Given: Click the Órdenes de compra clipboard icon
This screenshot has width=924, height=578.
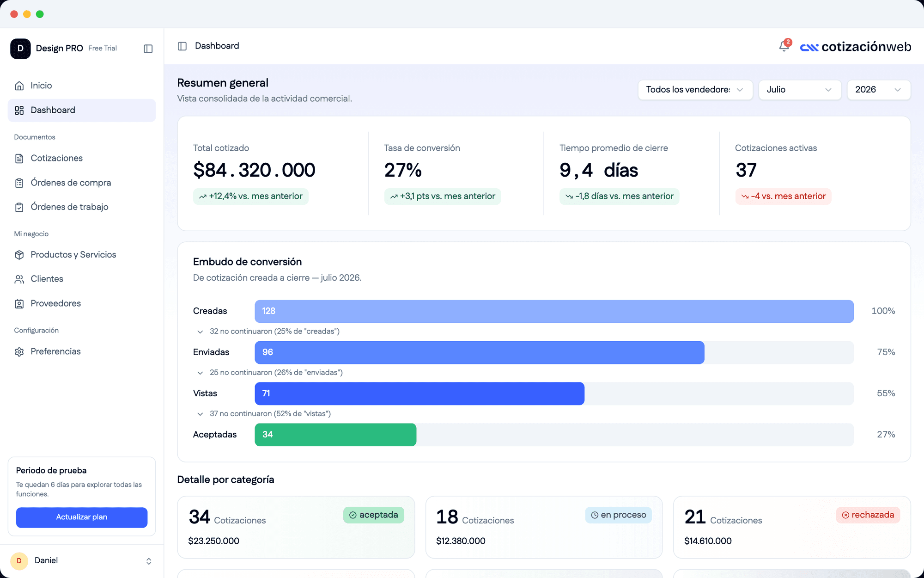Looking at the screenshot, I should [x=19, y=183].
